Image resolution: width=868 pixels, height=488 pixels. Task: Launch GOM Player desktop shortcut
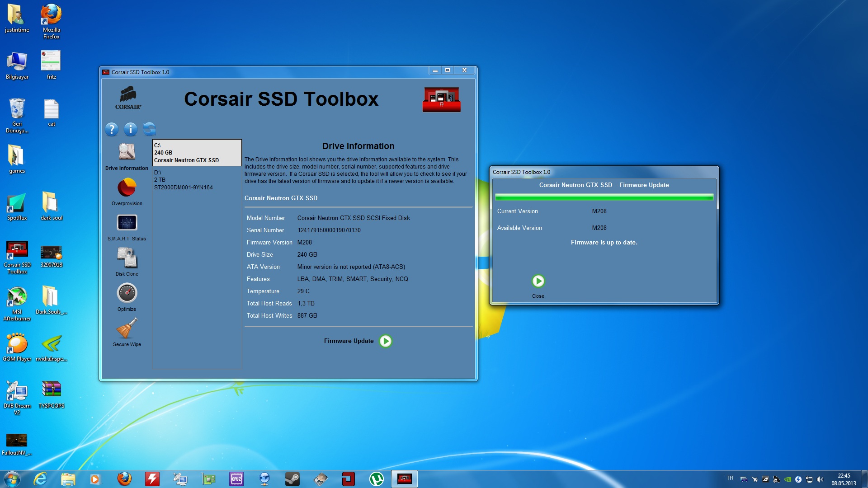[x=17, y=347]
